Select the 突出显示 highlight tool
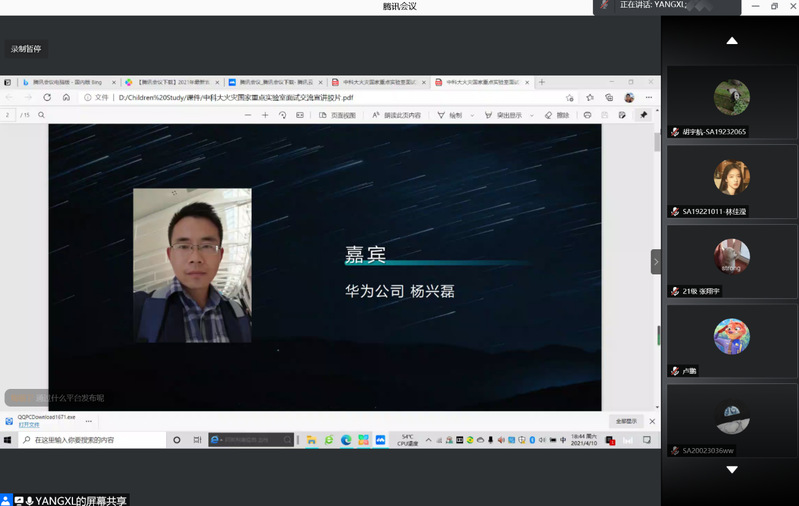This screenshot has height=506, width=799. 503,115
